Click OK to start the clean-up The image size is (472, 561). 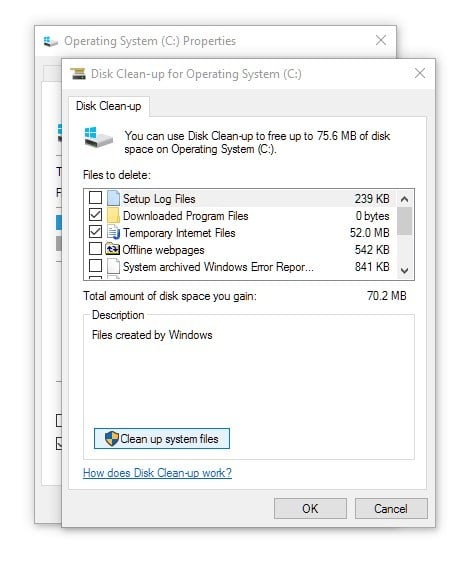click(310, 508)
